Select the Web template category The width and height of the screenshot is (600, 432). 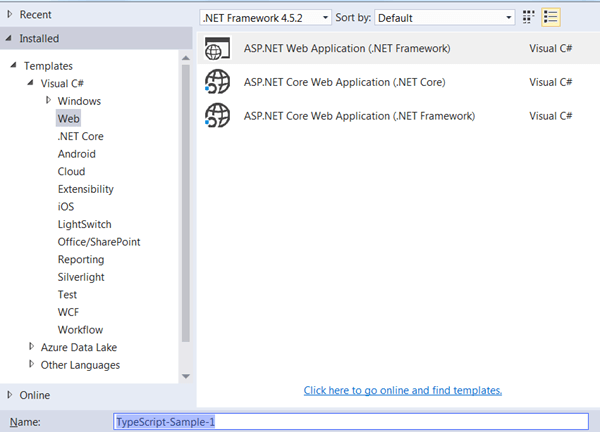(x=68, y=118)
